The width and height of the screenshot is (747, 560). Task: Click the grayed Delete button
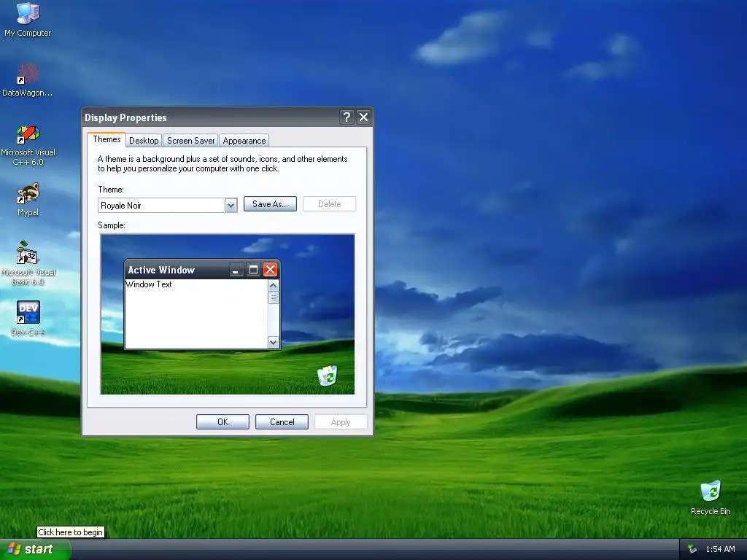329,204
